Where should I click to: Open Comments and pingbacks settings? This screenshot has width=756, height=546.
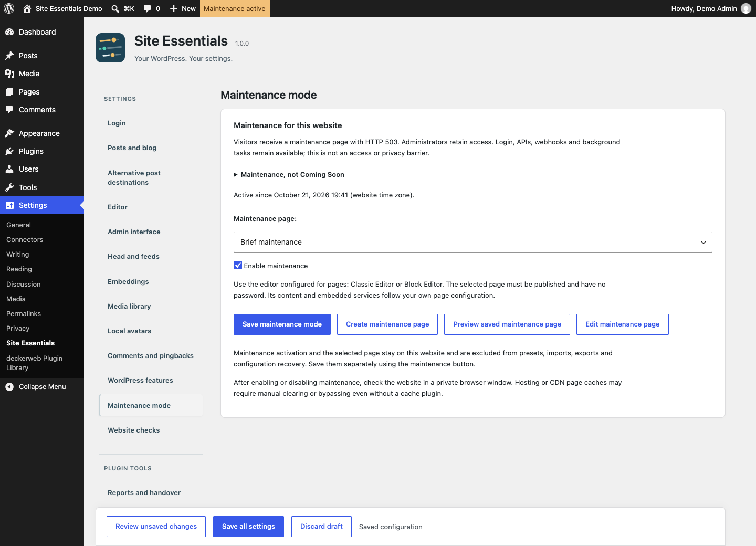point(151,356)
